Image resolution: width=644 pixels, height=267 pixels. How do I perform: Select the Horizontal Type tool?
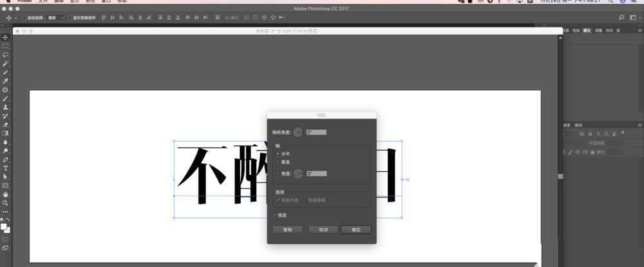coord(6,168)
